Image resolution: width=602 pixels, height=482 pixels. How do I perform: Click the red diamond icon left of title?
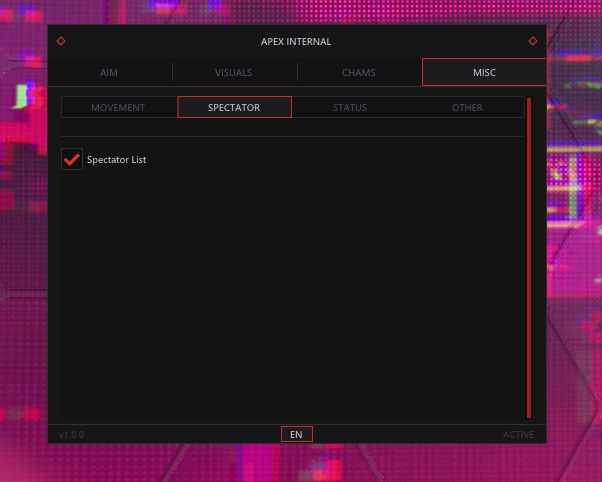click(61, 41)
